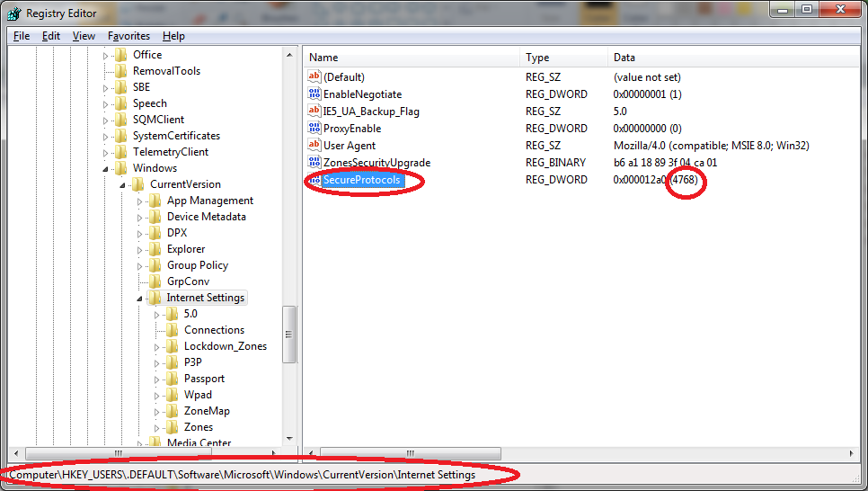Expand the Office tree node
Viewport: 868px width, 491px height.
point(105,56)
